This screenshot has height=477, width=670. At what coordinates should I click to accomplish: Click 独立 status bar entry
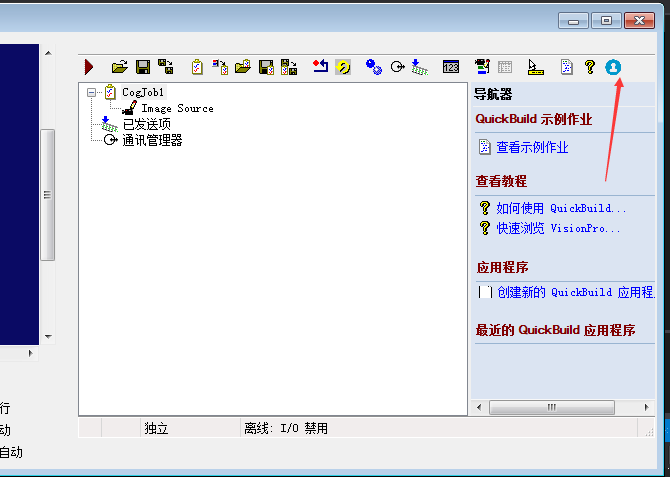(x=156, y=428)
